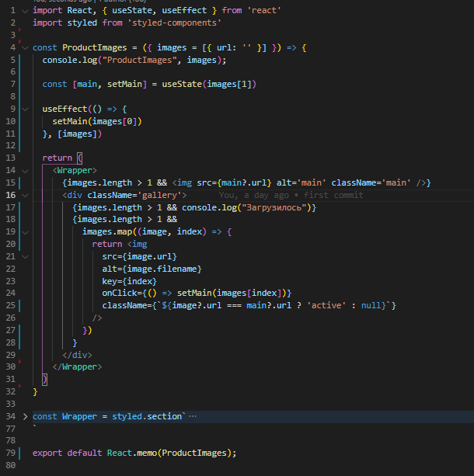The image size is (474, 476).
Task: Fold the img attributes on line 21
Action: click(25, 257)
